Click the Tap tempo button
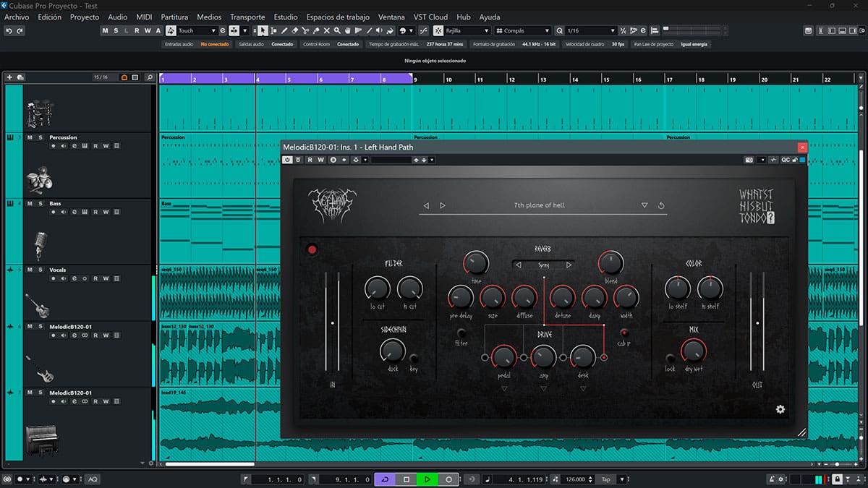The height and width of the screenshot is (488, 868). 606,479
